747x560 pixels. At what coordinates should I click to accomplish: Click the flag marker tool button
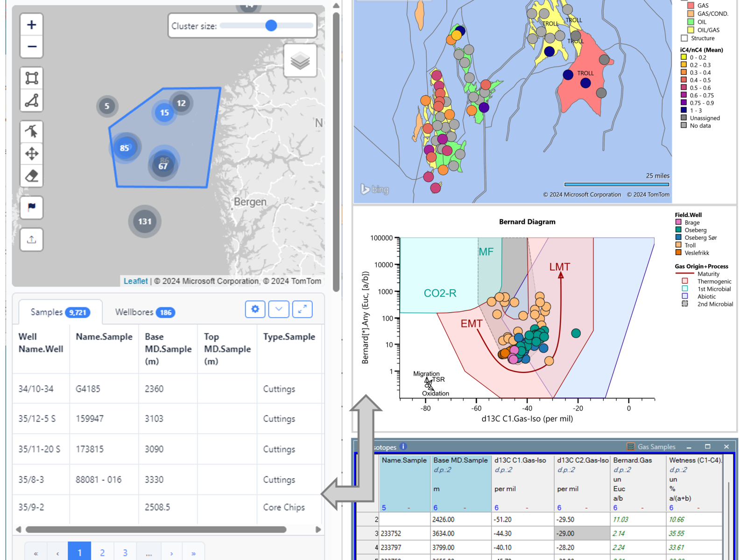pos(32,207)
